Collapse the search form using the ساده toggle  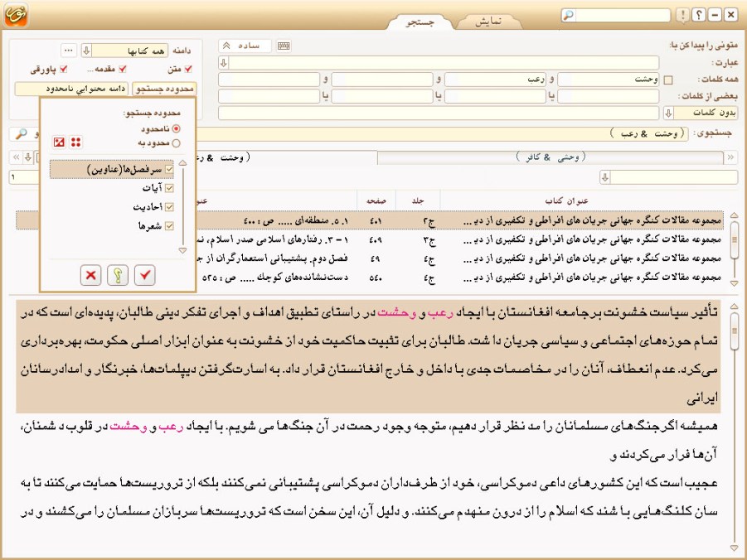[245, 46]
